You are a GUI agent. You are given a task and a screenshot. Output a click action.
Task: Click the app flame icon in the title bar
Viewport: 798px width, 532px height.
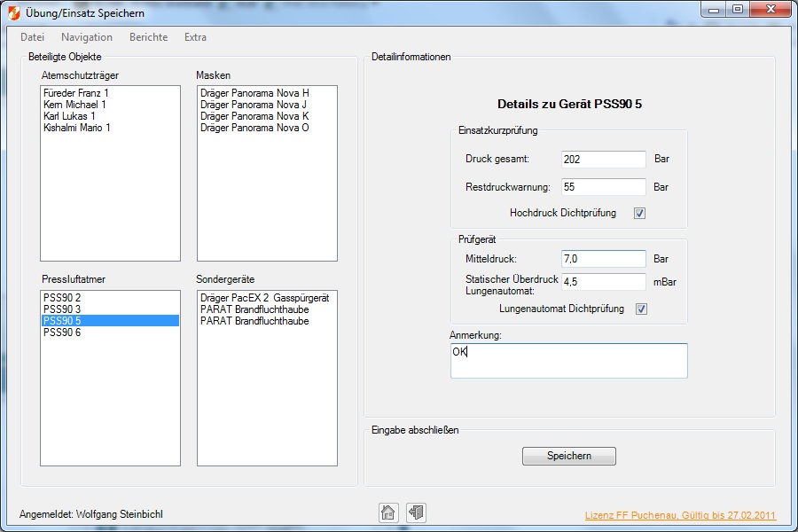pyautogui.click(x=13, y=12)
